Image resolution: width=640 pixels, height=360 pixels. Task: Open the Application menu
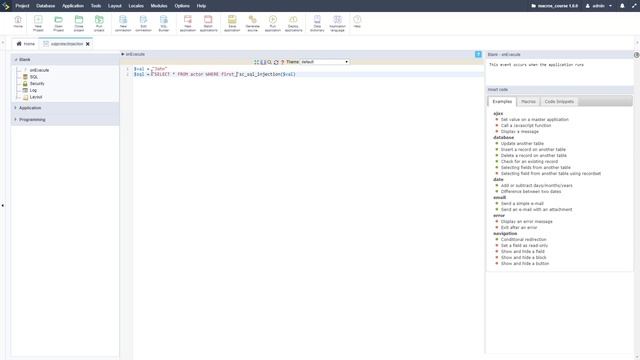[x=73, y=6]
